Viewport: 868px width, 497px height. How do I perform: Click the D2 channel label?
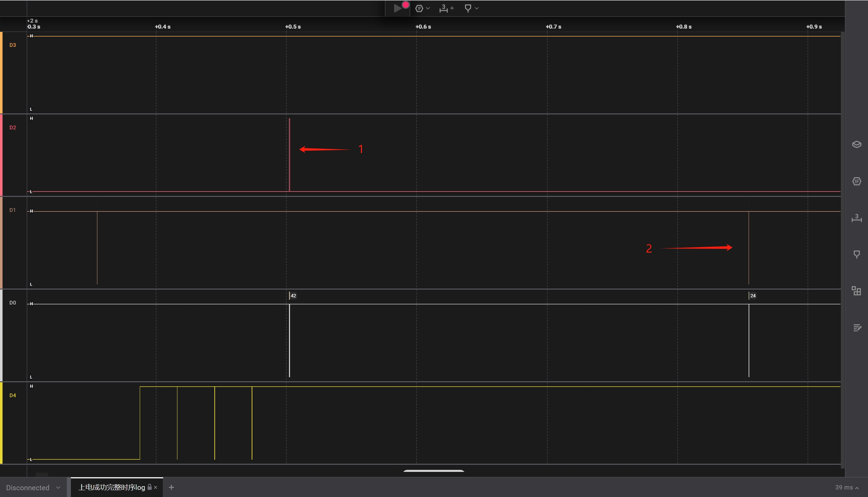point(13,128)
